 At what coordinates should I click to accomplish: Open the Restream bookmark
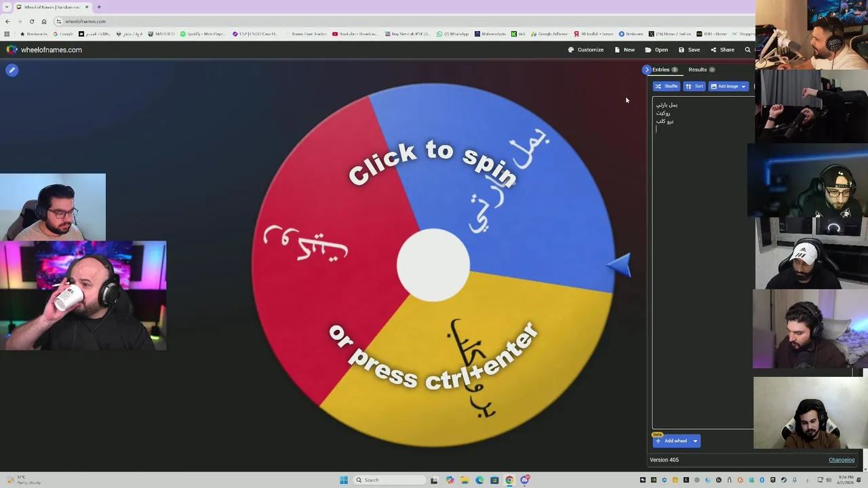(631, 34)
